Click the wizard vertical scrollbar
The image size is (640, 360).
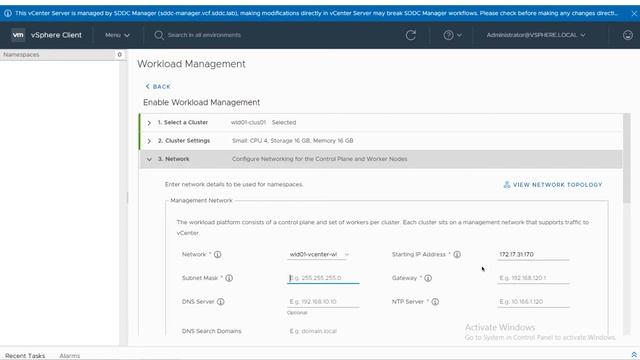pos(627,158)
